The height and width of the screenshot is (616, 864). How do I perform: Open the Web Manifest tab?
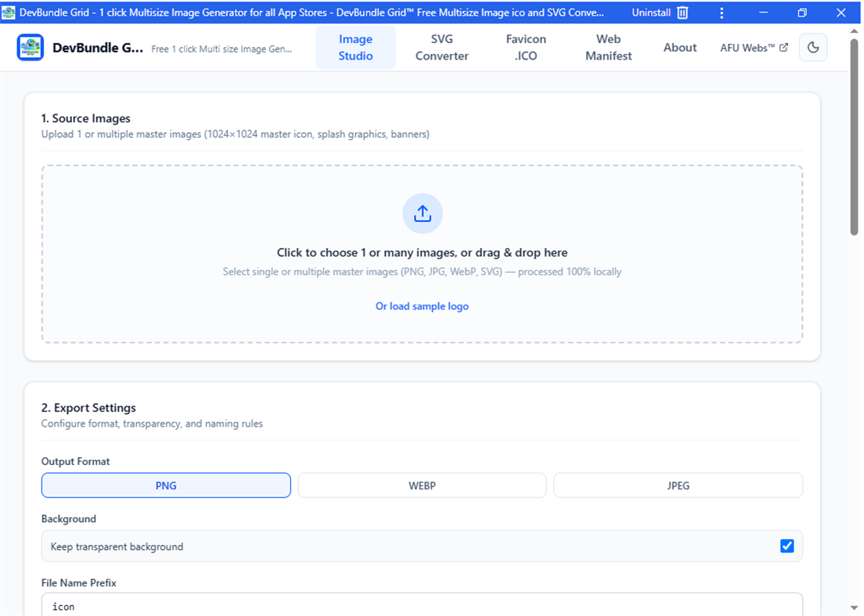click(x=608, y=48)
